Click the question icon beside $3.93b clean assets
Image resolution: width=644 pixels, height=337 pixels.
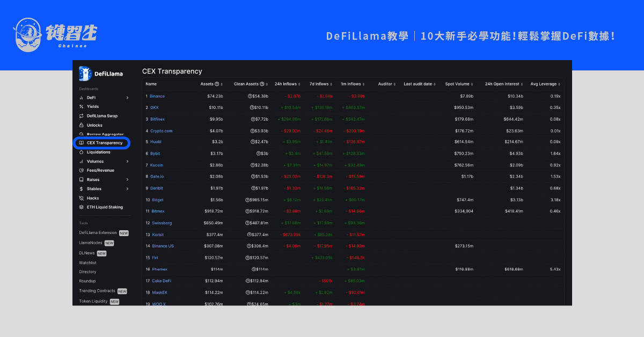252,130
